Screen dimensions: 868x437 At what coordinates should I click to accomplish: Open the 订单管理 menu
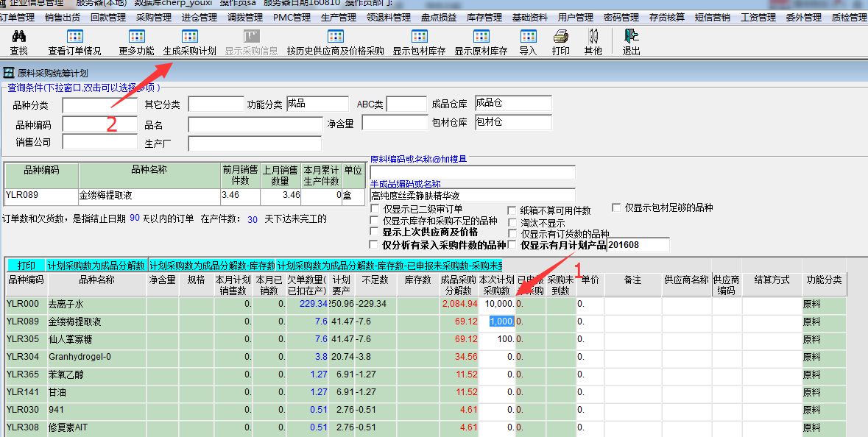17,17
